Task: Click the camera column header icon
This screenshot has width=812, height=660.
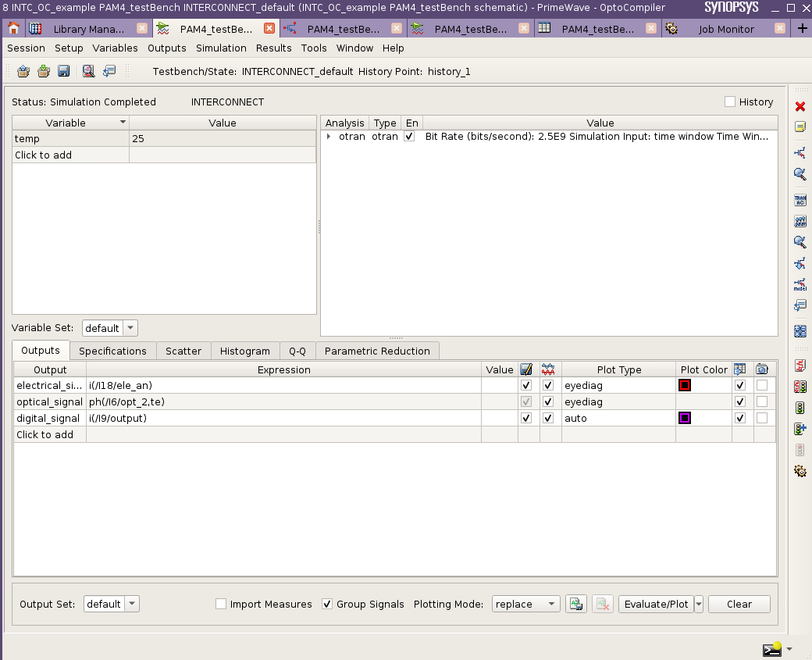Action: pyautogui.click(x=762, y=369)
